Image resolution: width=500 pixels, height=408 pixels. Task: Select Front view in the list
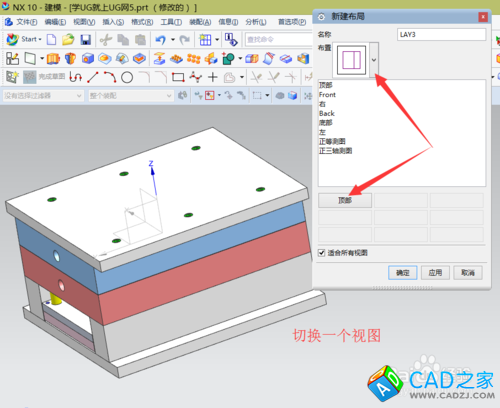pos(327,95)
